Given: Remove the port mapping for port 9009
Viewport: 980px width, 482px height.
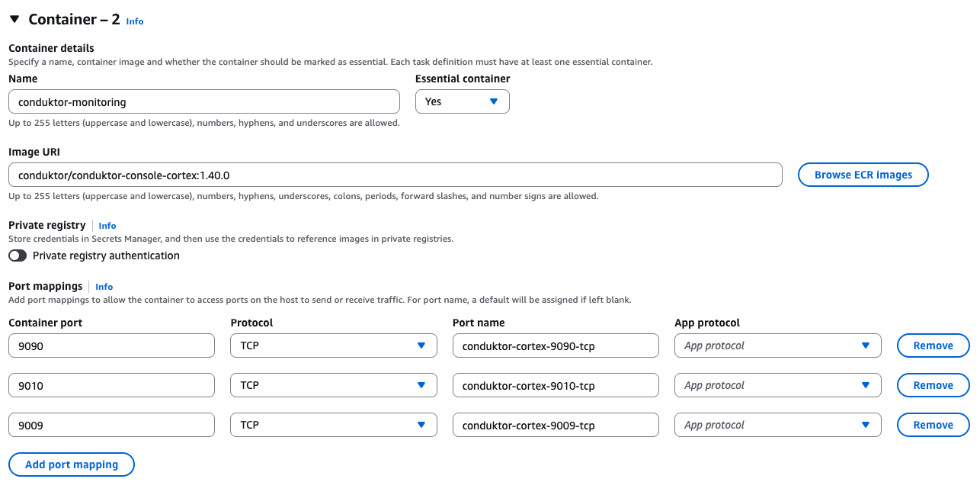Looking at the screenshot, I should pos(933,424).
